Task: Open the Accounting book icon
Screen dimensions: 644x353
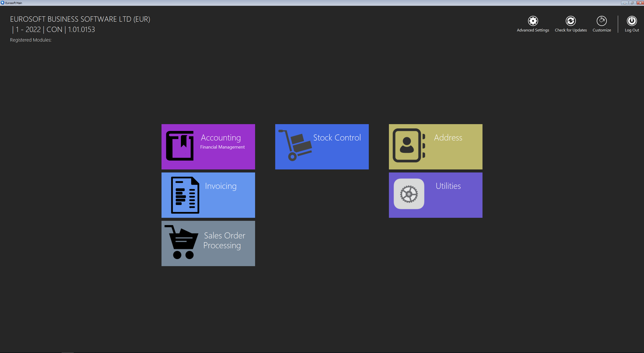Action: 180,146
